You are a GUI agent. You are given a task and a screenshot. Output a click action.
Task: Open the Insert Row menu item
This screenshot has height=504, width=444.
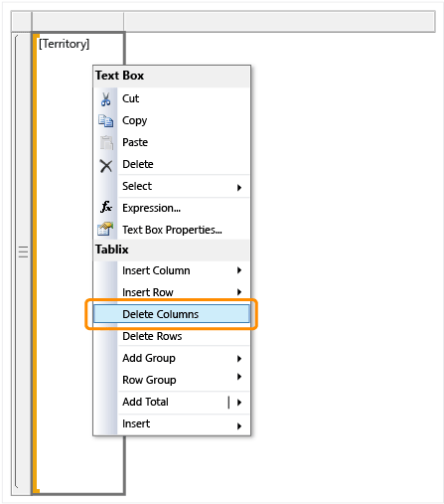[x=172, y=292]
